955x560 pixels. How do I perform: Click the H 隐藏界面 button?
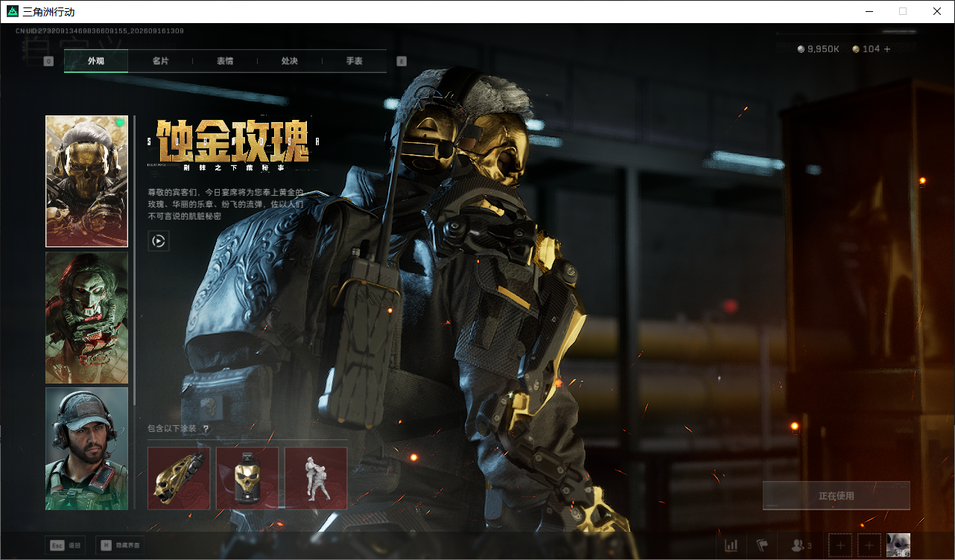[x=120, y=545]
